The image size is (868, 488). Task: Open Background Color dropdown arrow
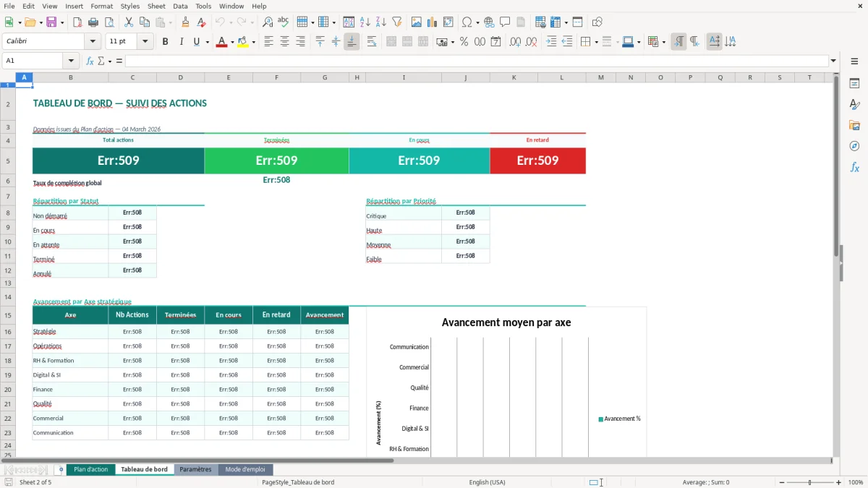pyautogui.click(x=253, y=42)
